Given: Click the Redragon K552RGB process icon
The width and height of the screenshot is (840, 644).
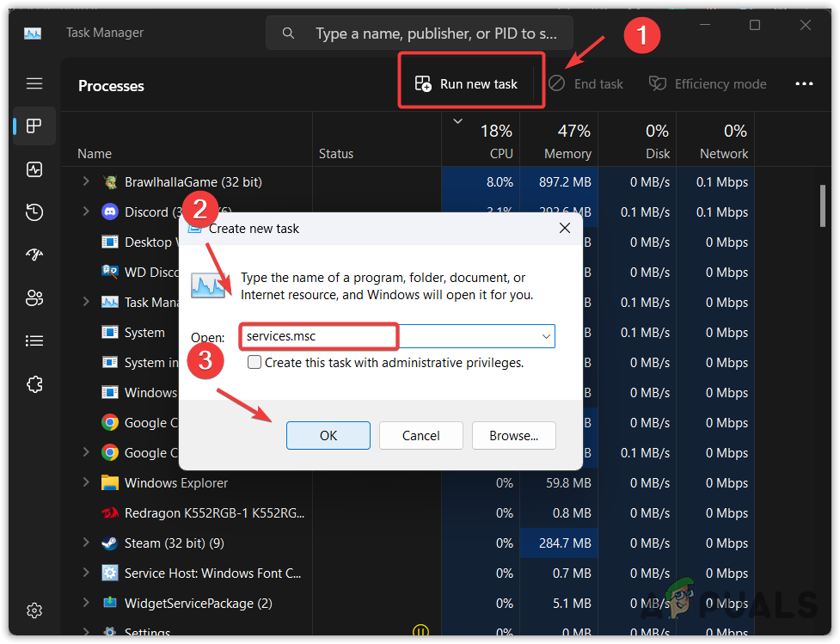Looking at the screenshot, I should [x=110, y=512].
